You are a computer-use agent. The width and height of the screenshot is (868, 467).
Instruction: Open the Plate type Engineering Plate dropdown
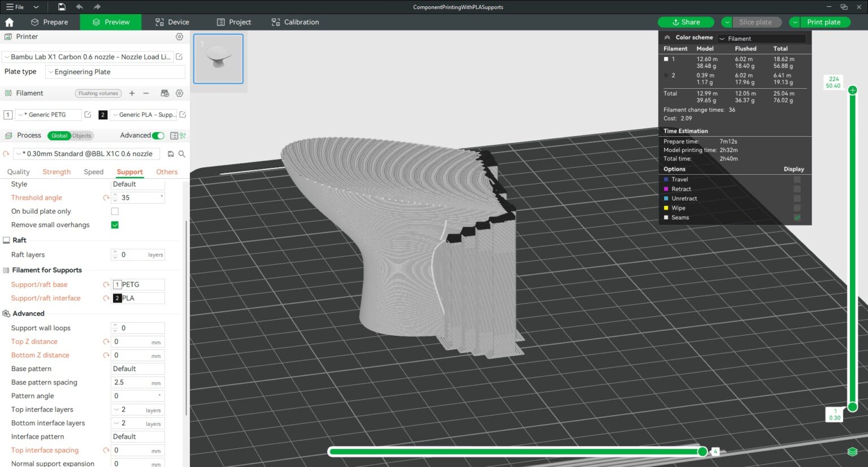[115, 72]
